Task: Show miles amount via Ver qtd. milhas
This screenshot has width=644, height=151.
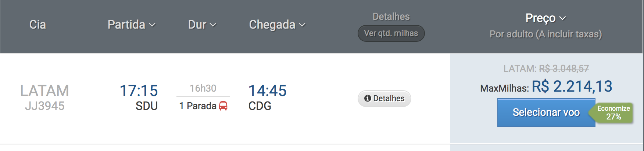Action: [x=391, y=33]
